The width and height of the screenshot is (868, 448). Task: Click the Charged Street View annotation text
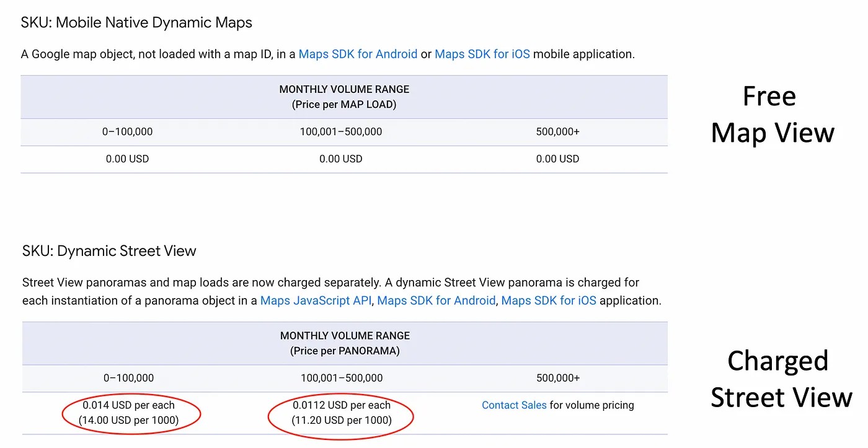click(780, 379)
